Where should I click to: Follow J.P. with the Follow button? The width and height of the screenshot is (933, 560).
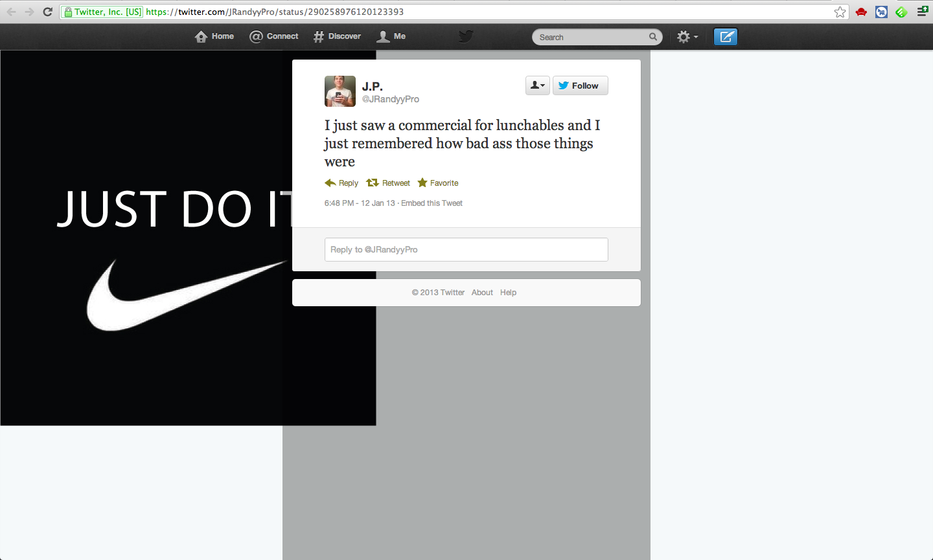(581, 85)
